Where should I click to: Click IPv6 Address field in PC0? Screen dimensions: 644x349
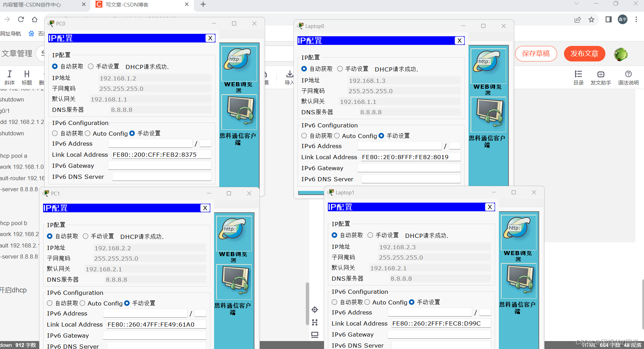point(150,144)
